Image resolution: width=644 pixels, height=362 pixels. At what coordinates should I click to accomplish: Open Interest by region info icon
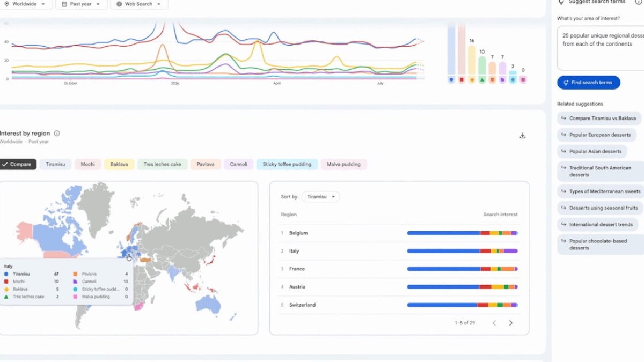(x=57, y=134)
